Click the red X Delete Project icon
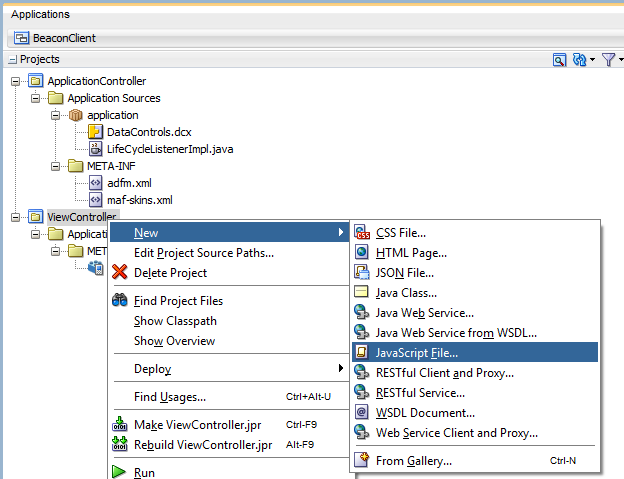Viewport: 624px width, 479px height. click(x=119, y=272)
